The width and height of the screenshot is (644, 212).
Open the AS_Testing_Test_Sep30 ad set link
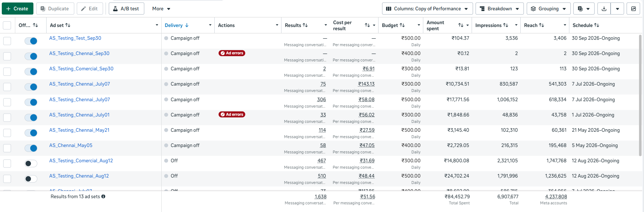75,38
